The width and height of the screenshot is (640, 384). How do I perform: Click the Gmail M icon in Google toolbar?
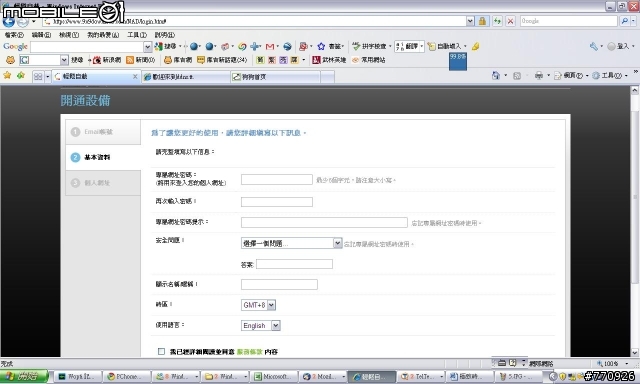pyautogui.click(x=270, y=47)
